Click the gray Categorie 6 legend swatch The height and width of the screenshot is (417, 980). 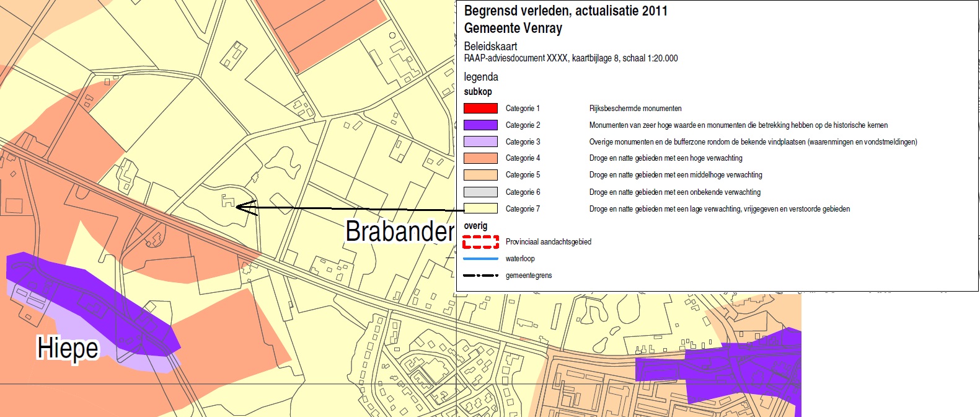coord(480,192)
